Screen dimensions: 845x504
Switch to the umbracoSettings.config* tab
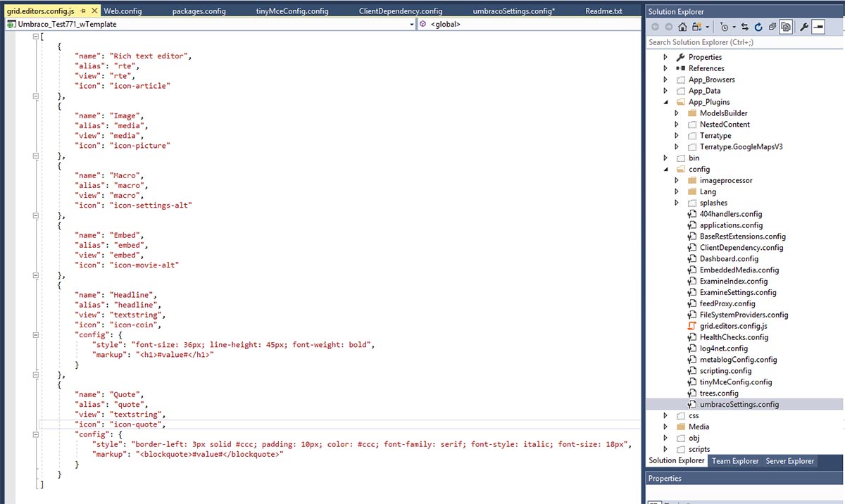(x=514, y=11)
